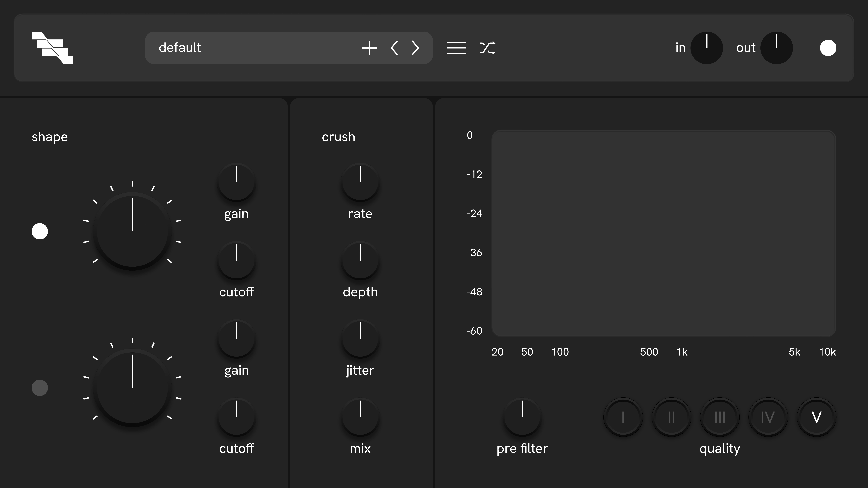Save a new preset with the plus icon

click(x=369, y=48)
